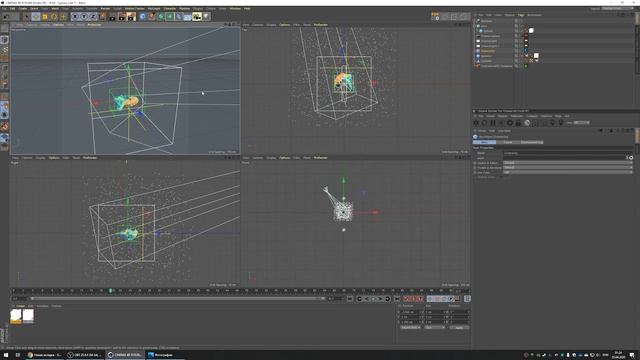Click the timeline preview range slider

pyautogui.click(x=178, y=298)
